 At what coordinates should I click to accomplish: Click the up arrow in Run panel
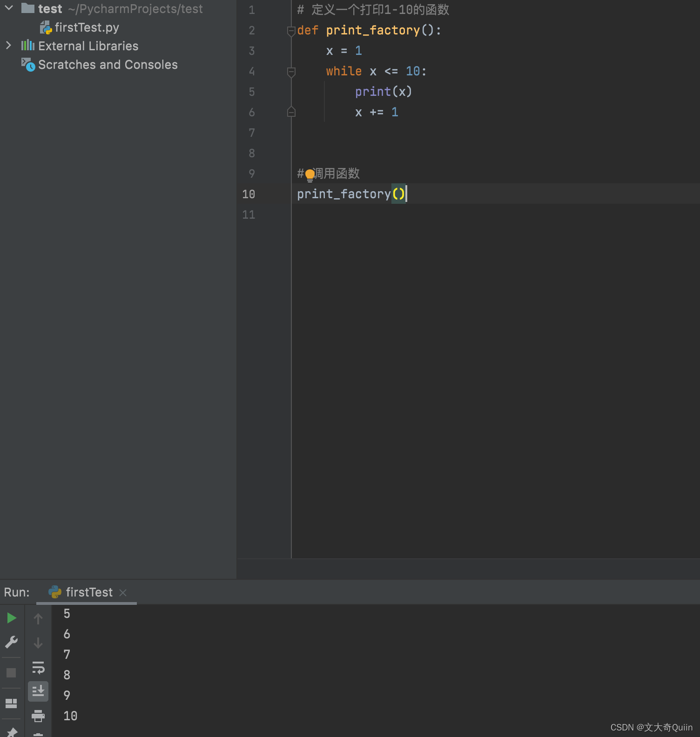tap(38, 619)
